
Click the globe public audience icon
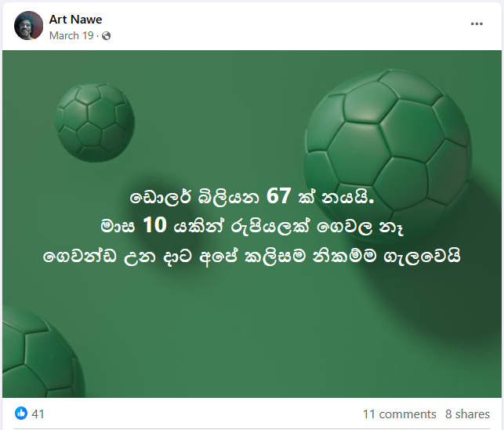106,36
